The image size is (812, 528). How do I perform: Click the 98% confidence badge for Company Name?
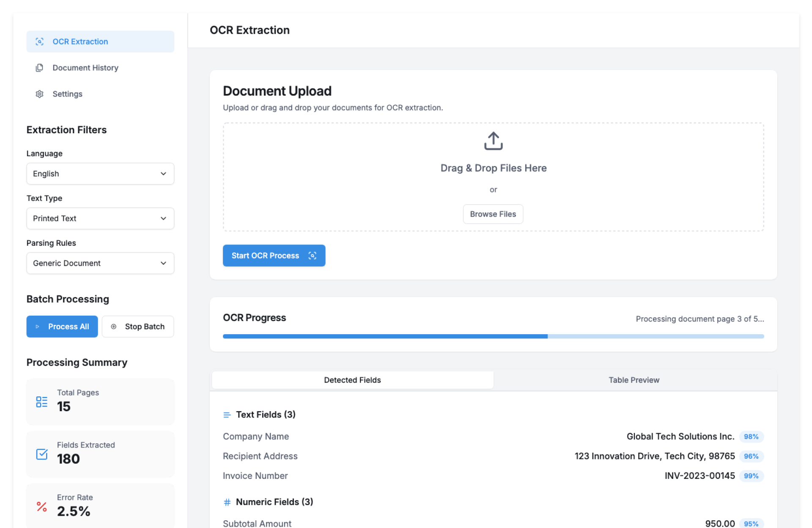[751, 437]
